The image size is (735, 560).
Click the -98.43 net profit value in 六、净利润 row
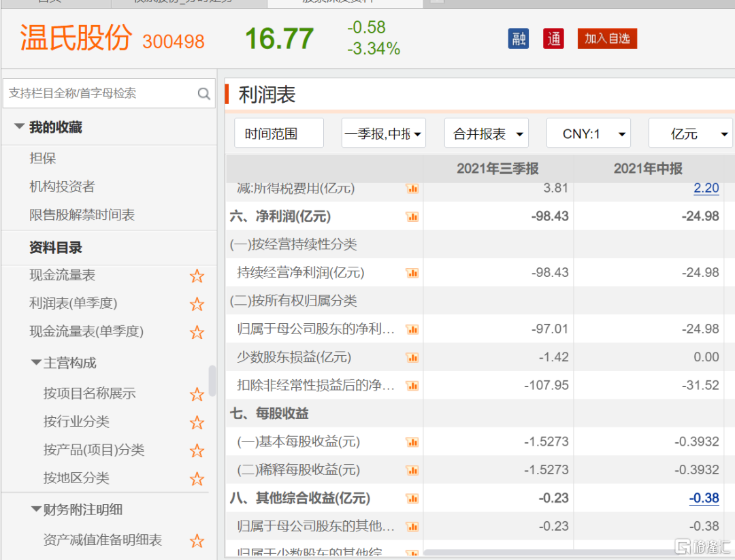[550, 216]
